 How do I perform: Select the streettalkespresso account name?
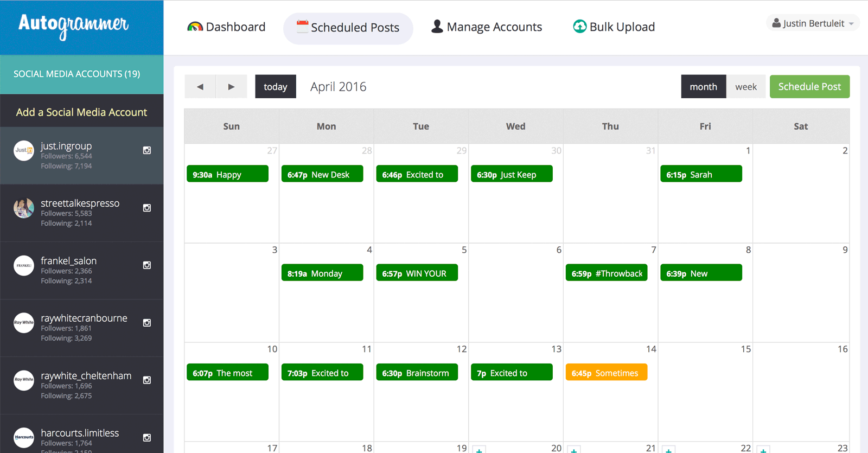click(x=80, y=203)
